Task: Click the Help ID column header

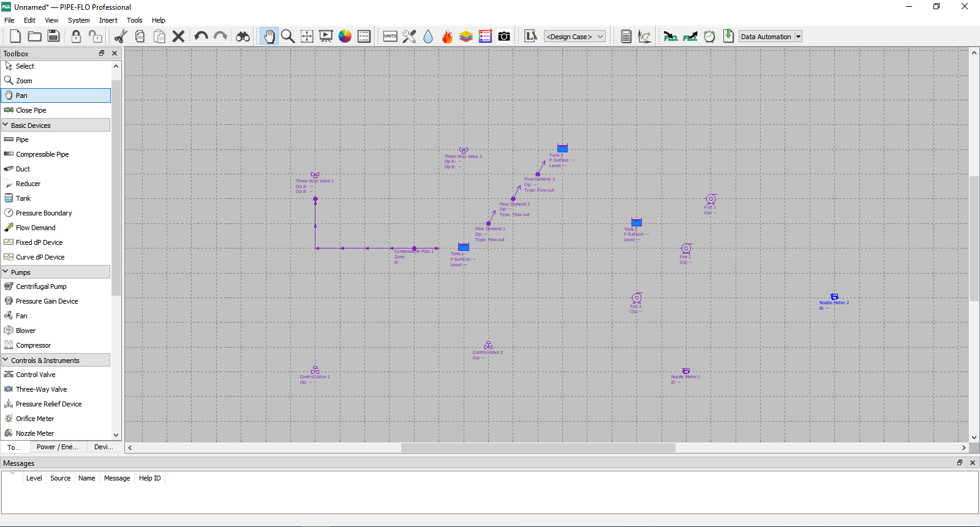Action: pos(149,478)
